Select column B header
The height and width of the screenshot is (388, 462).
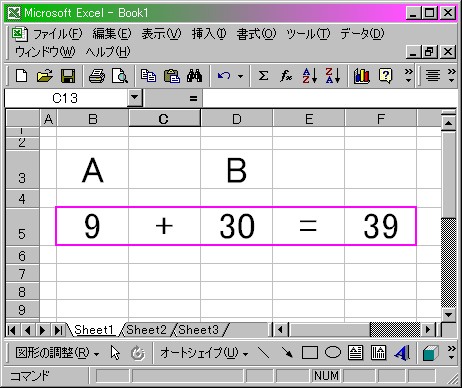[93, 119]
